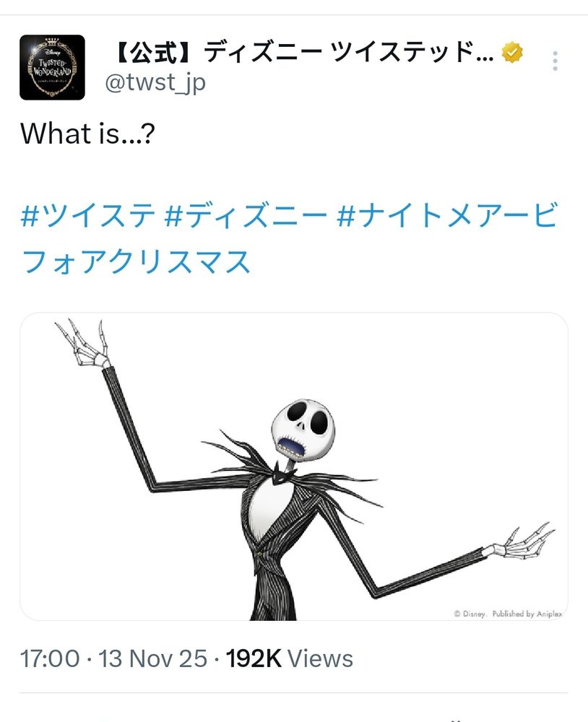Click the 17:00 post time
Viewport: 588px width, 722px height.
click(x=50, y=658)
